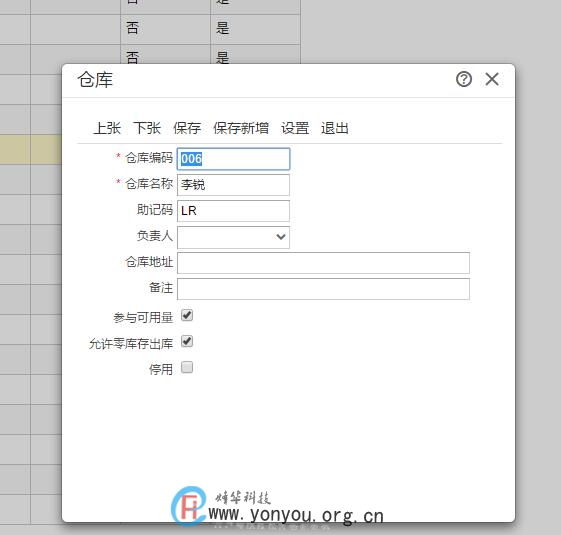Click the 仓库名称 field containing 李锐
The height and width of the screenshot is (535, 561).
pyautogui.click(x=233, y=185)
